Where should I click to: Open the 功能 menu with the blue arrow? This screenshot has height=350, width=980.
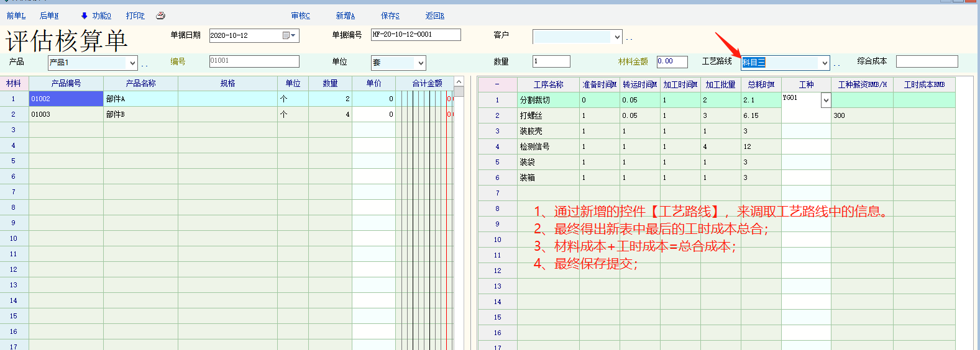(96, 16)
